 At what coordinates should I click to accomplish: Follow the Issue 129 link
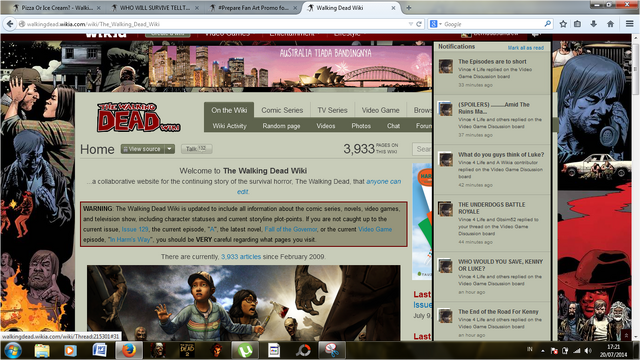click(135, 229)
